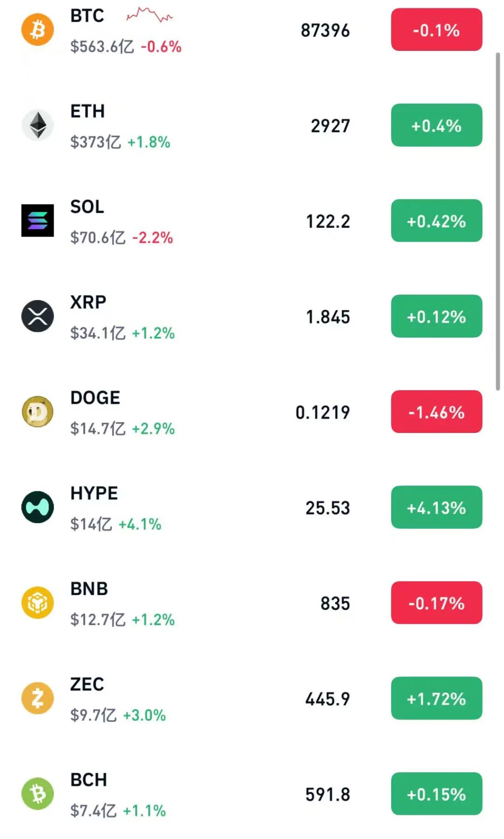The width and height of the screenshot is (504, 839).
Task: Open the BTC sparkline mini chart
Action: pos(149,15)
